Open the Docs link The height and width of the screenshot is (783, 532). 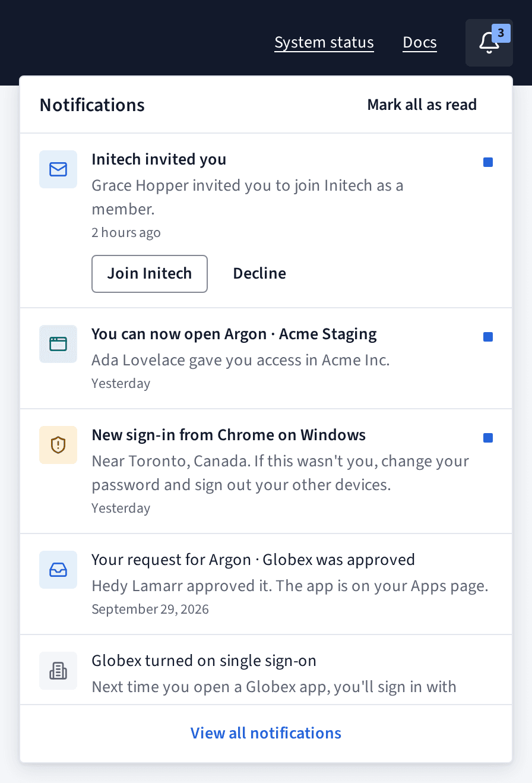420,43
